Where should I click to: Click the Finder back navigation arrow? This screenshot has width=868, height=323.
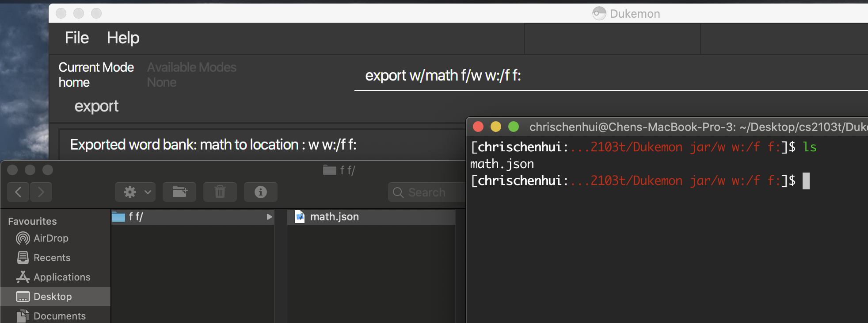18,192
